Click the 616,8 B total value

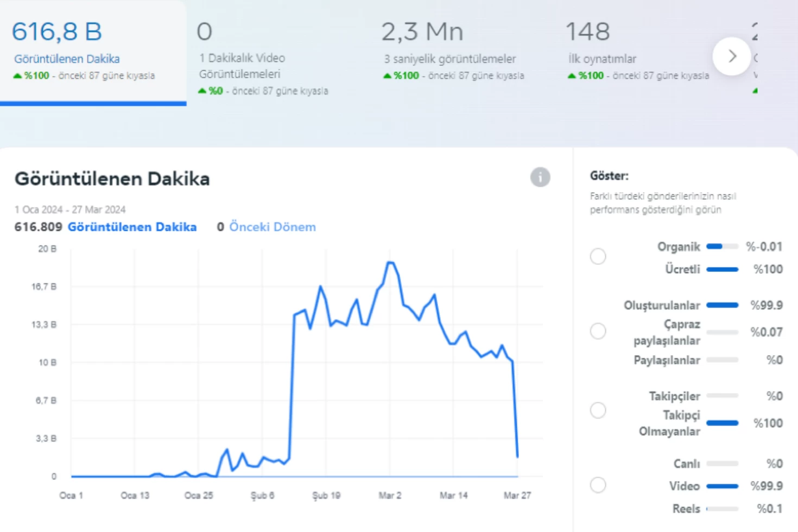[57, 31]
